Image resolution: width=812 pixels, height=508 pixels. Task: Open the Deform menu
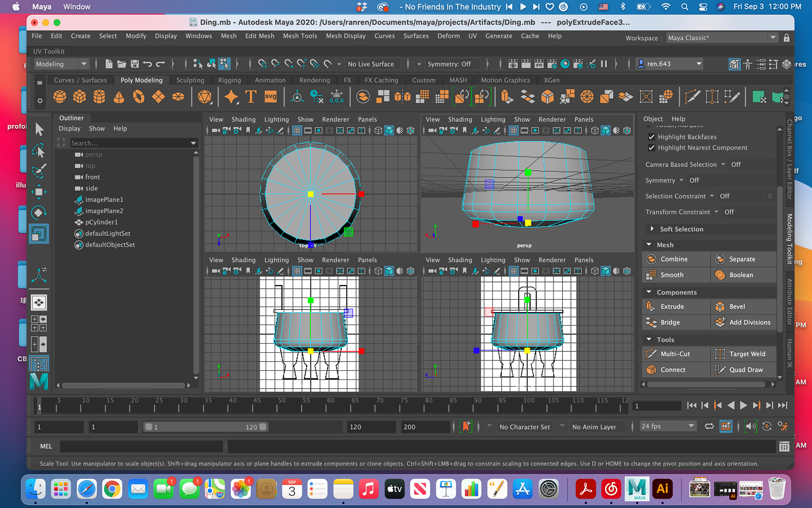(x=448, y=36)
